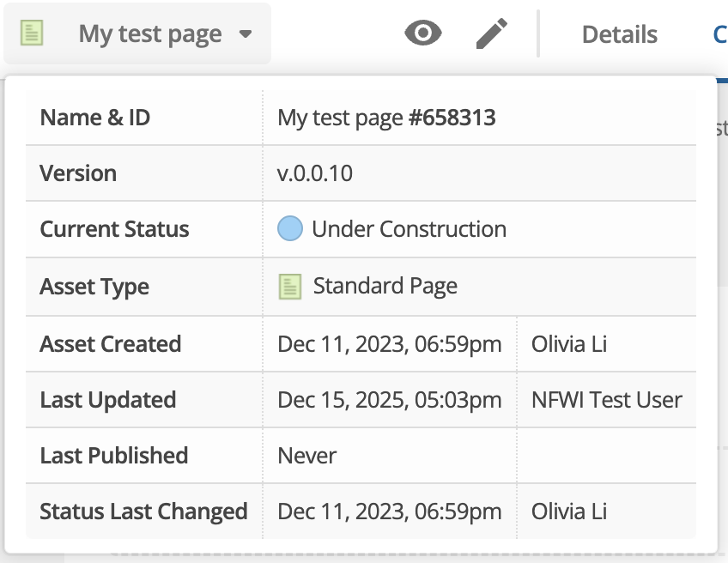The height and width of the screenshot is (563, 728).
Task: Click the preview eye icon
Action: (x=423, y=33)
